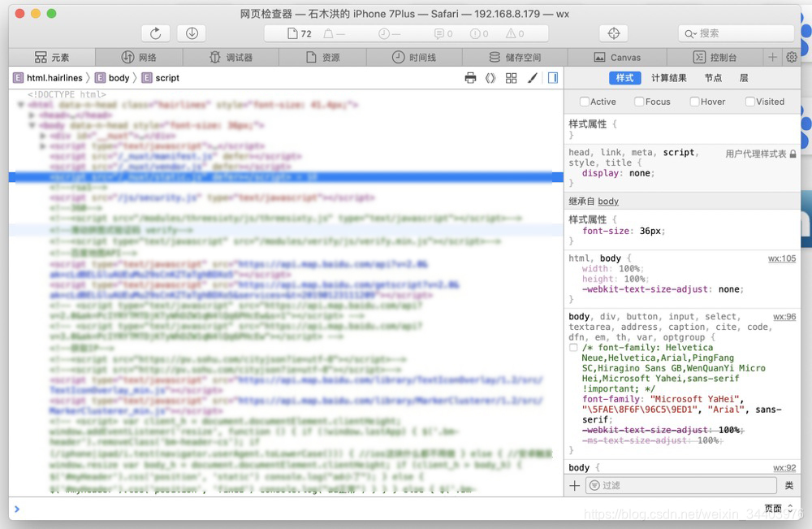Open the 储存空间 Storage tab
The width and height of the screenshot is (812, 529).
tap(515, 57)
